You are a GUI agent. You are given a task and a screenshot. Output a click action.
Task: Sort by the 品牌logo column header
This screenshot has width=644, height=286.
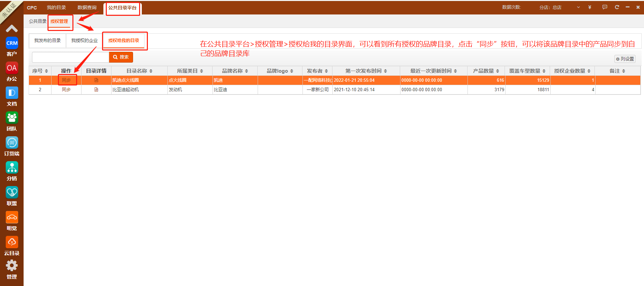point(280,71)
